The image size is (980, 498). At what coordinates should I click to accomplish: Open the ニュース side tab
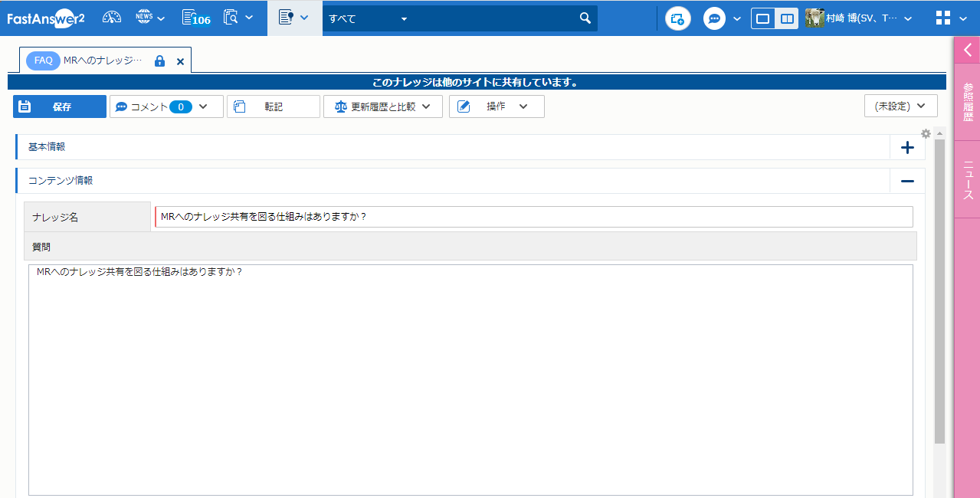click(968, 180)
